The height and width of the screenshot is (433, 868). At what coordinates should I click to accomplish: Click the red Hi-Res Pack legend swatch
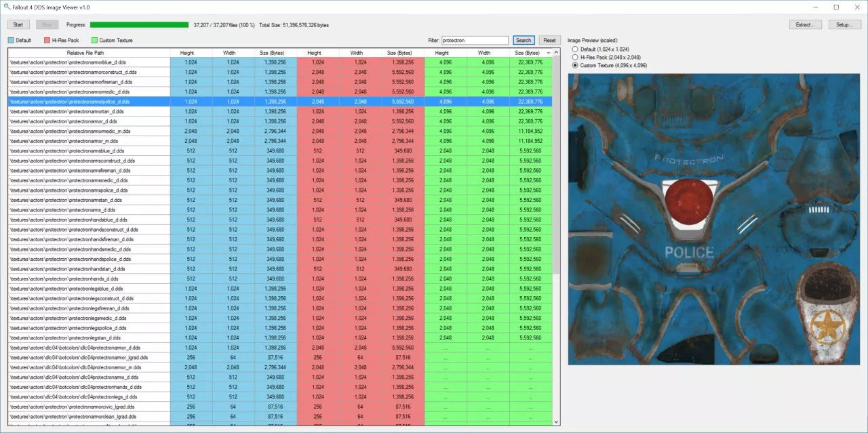[47, 41]
